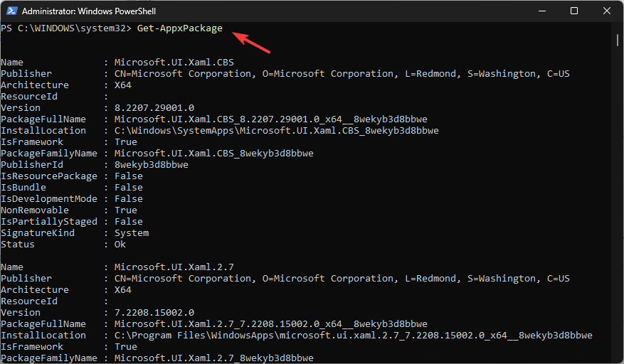
Task: Click the second package's Publisher value line
Action: point(342,279)
